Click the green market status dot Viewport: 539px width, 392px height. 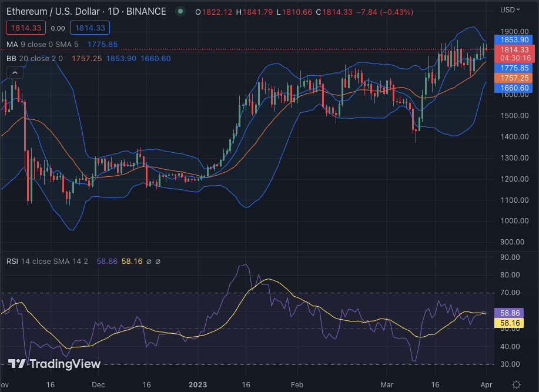point(180,11)
